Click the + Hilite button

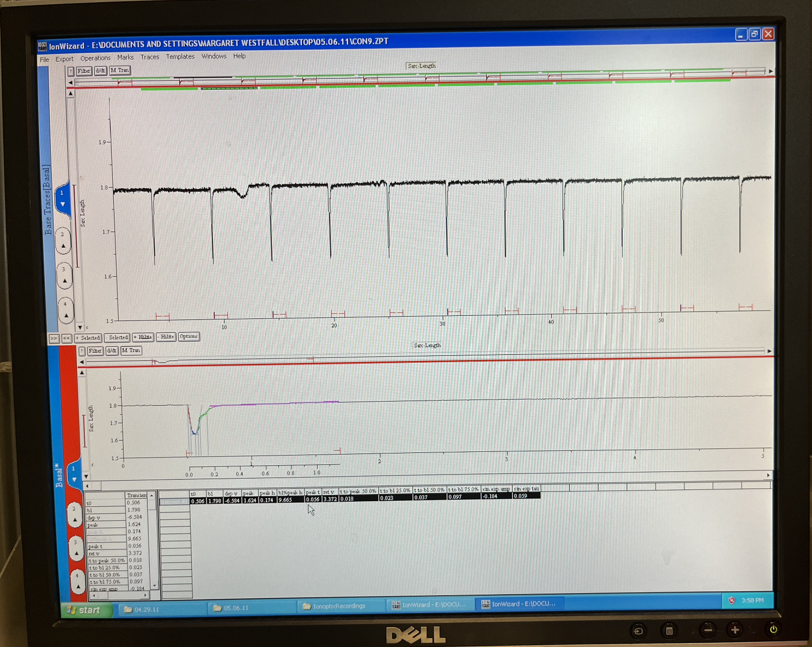(143, 337)
